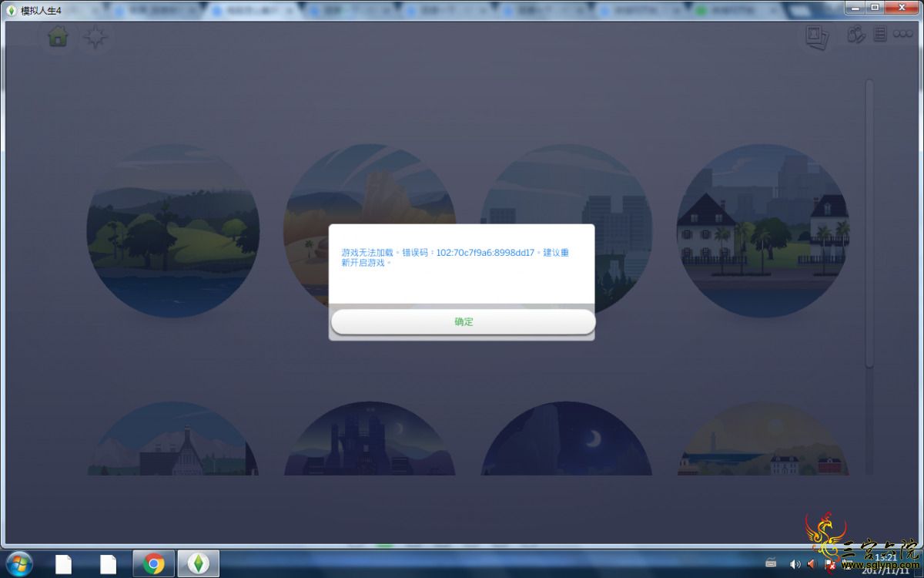This screenshot has height=578, width=924.
Task: Open the white speaker volume tray icon
Action: [x=795, y=564]
